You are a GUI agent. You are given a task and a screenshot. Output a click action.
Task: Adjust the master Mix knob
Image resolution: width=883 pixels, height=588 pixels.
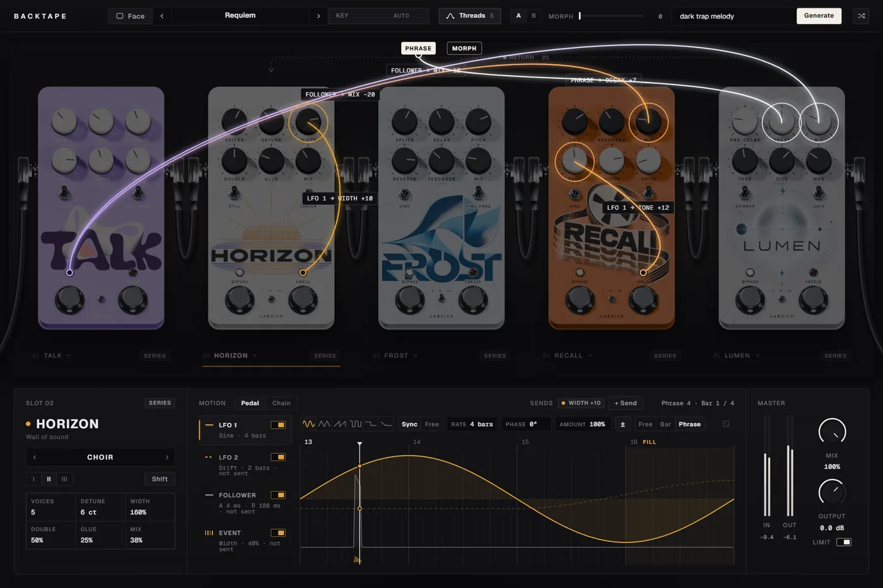tap(832, 432)
